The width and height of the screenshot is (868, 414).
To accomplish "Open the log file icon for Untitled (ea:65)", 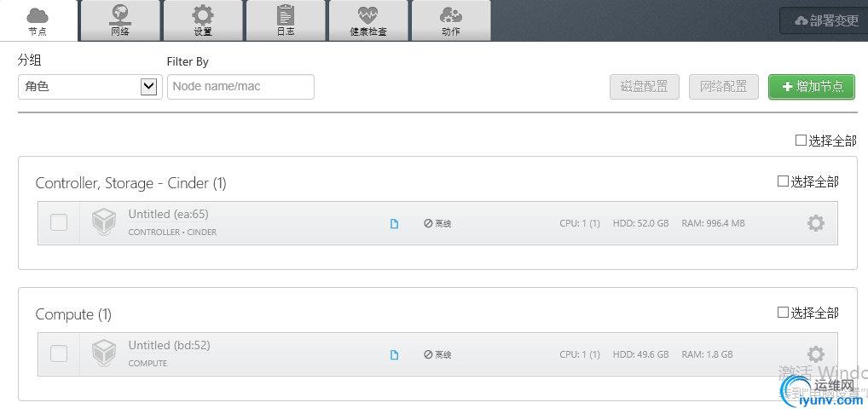I will (x=394, y=224).
